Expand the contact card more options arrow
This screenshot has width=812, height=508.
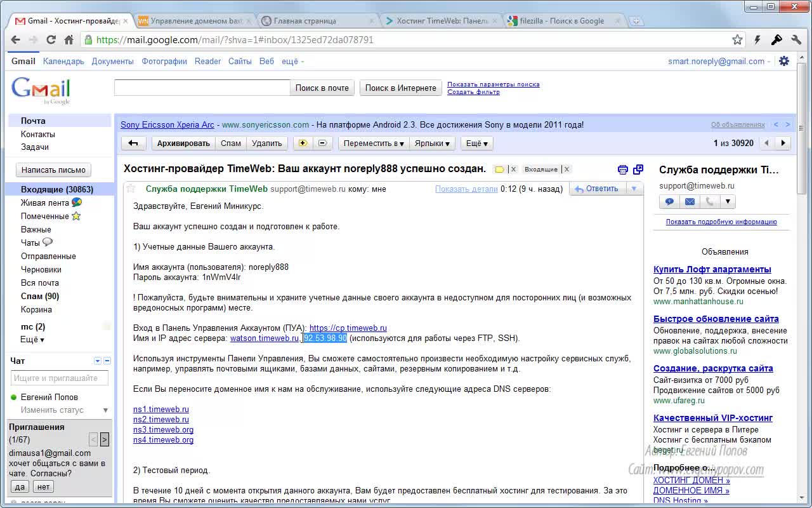[x=728, y=202]
